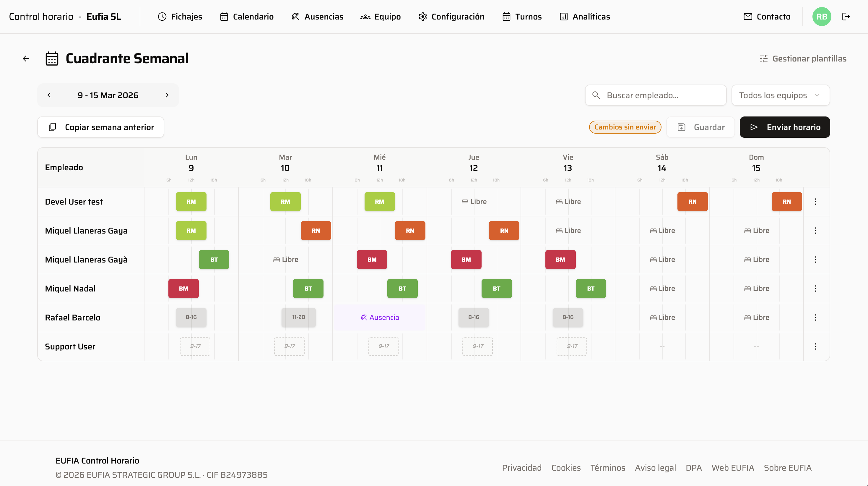This screenshot has width=868, height=486.
Task: Click the copy icon in Copiar semana anterior
Action: coord(52,127)
